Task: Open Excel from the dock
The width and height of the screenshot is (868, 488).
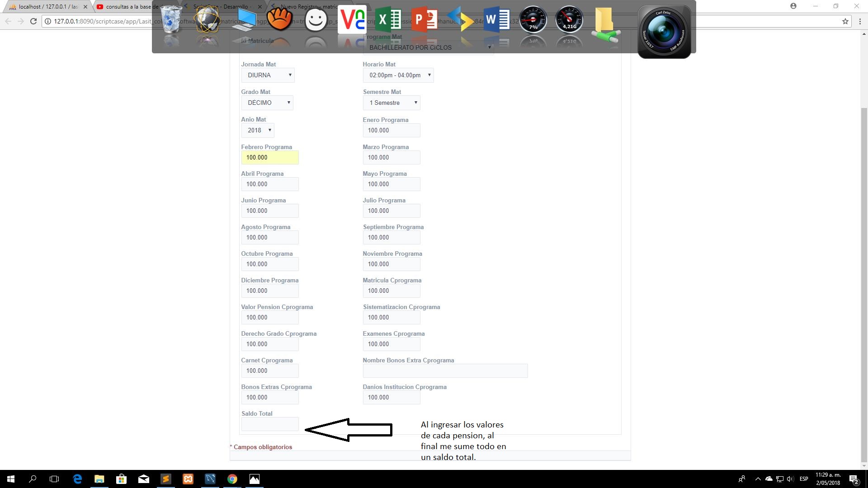Action: [x=388, y=20]
